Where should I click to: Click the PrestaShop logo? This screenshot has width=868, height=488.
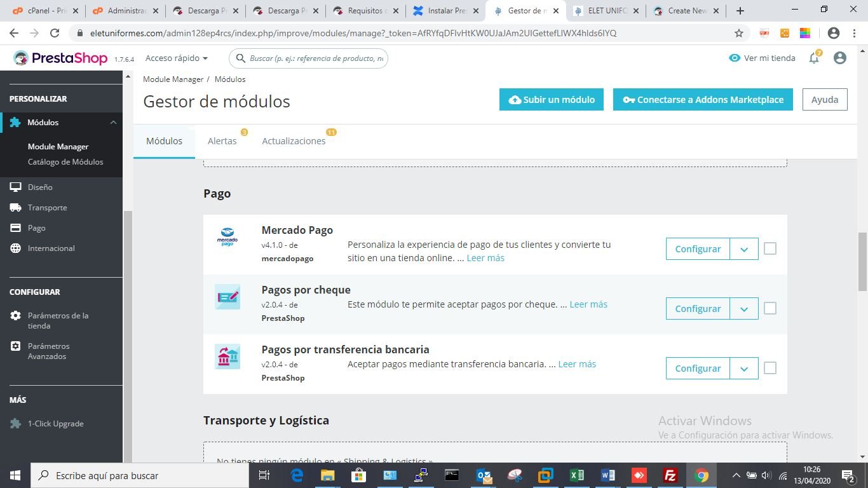60,58
